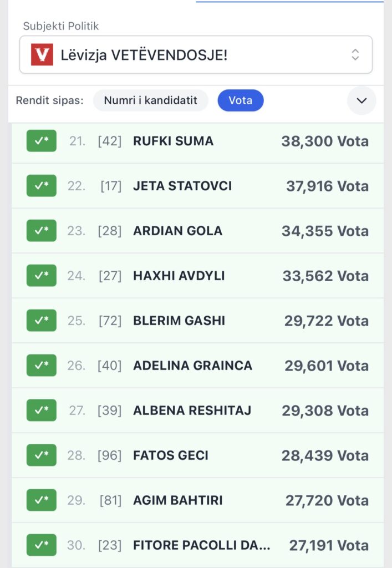The image size is (392, 568).
Task: Click the 37,916 Vota count
Action: 327,186
